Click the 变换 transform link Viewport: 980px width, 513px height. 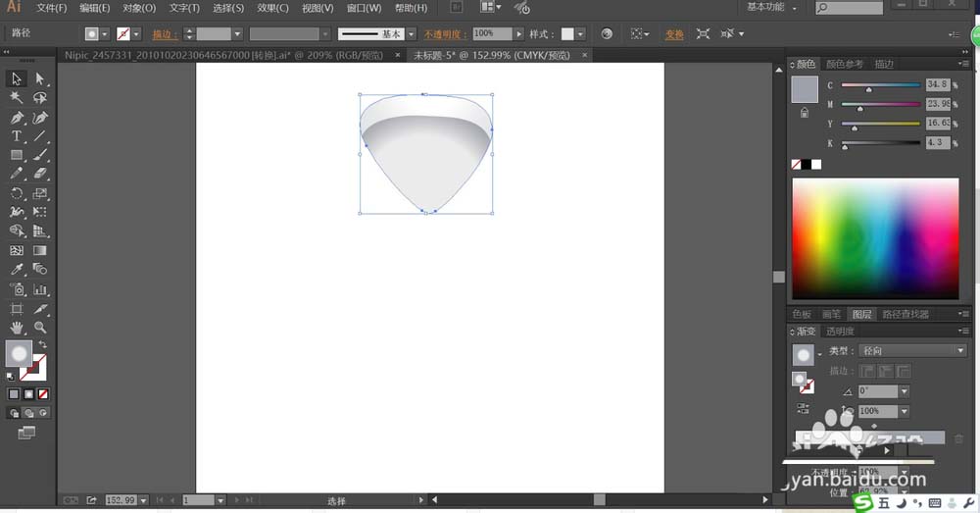coord(674,34)
